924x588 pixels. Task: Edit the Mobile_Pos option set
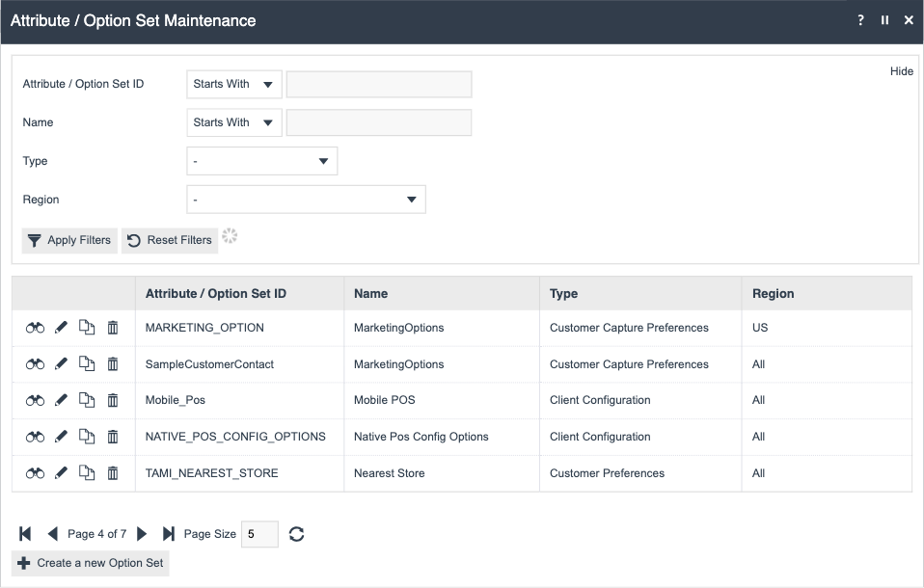pyautogui.click(x=61, y=400)
